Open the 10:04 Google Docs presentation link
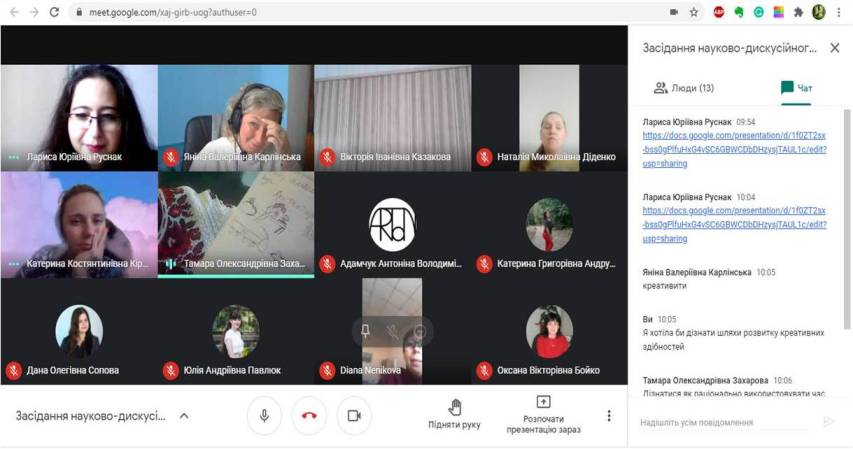The width and height of the screenshot is (853, 449). point(734,224)
